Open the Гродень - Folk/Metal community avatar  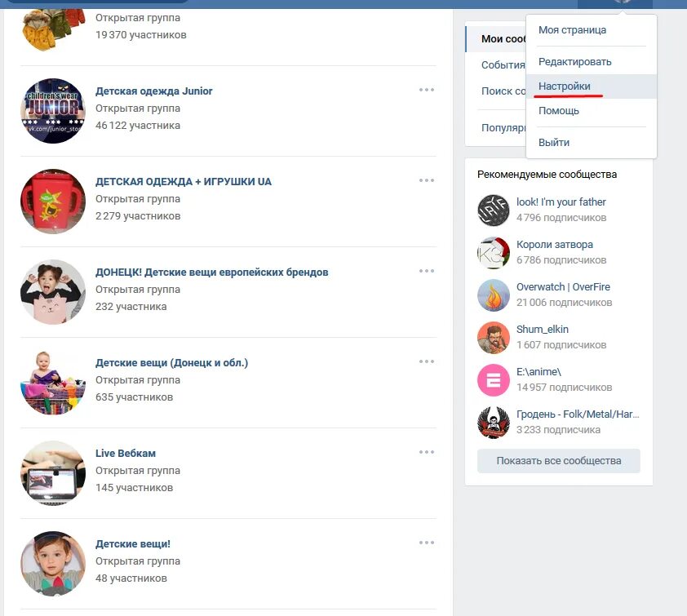[x=494, y=423]
